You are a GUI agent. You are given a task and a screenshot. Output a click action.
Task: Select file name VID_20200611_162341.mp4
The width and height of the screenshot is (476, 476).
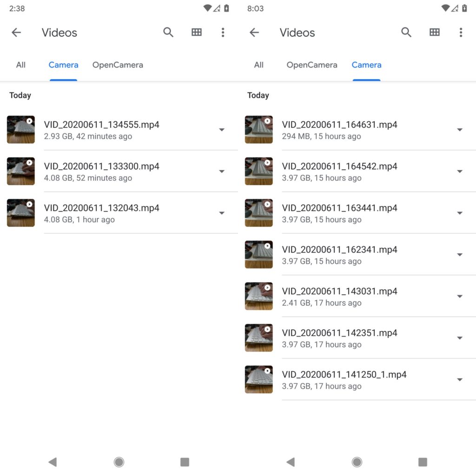tap(339, 250)
